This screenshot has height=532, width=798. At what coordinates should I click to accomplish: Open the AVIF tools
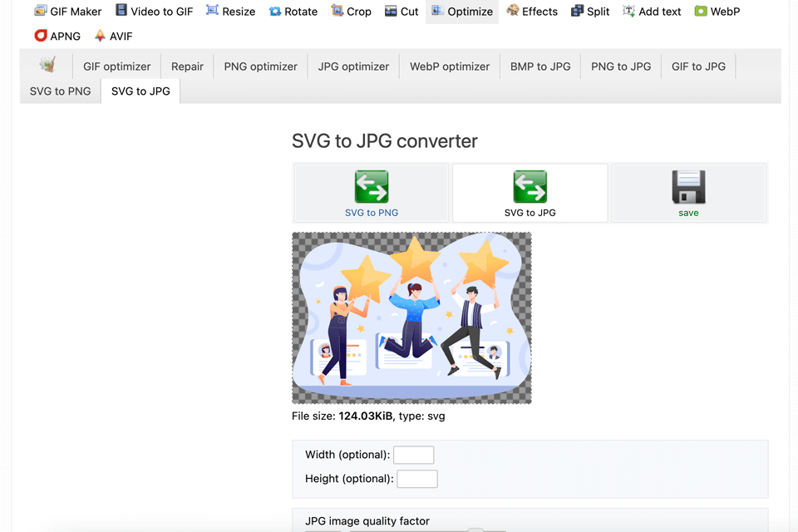(x=114, y=36)
